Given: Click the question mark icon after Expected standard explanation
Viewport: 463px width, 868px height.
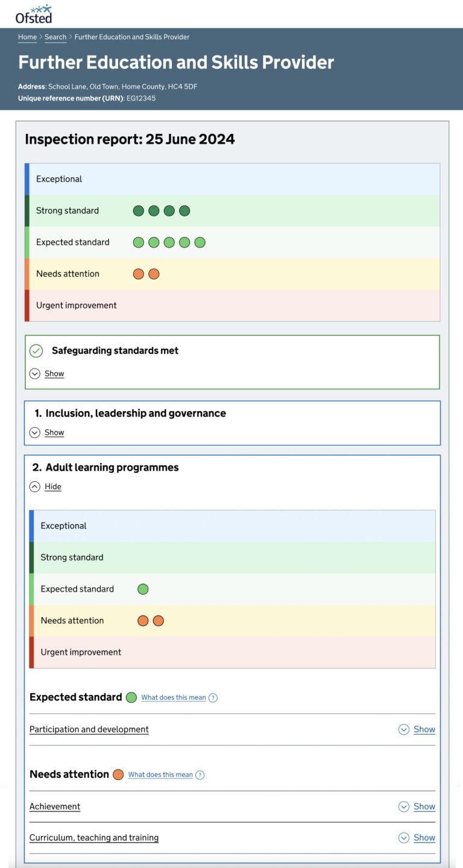Looking at the screenshot, I should 213,697.
